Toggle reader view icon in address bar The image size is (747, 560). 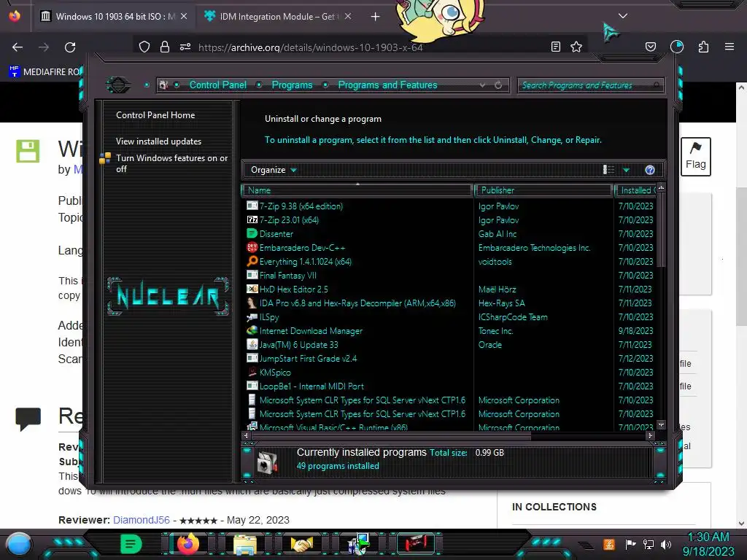pos(555,47)
